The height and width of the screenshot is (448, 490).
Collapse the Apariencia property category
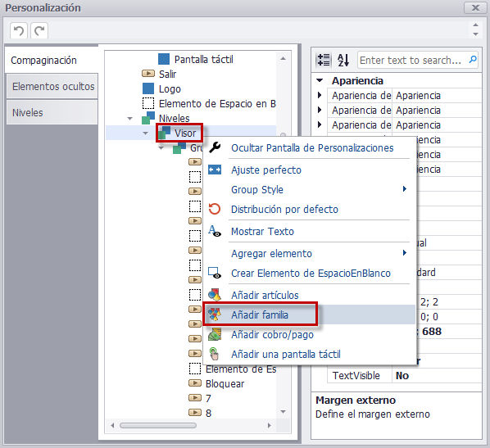coord(320,80)
